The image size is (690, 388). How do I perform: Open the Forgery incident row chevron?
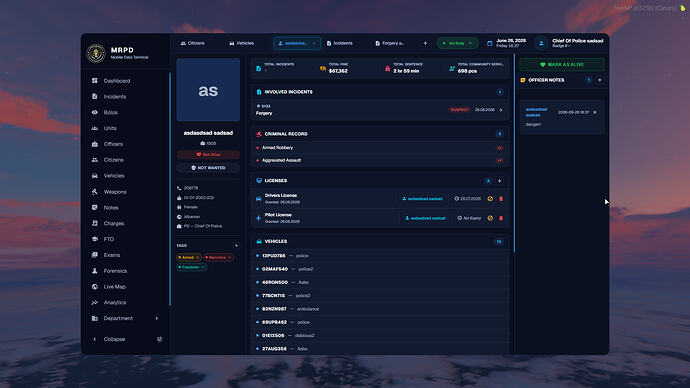(501, 110)
